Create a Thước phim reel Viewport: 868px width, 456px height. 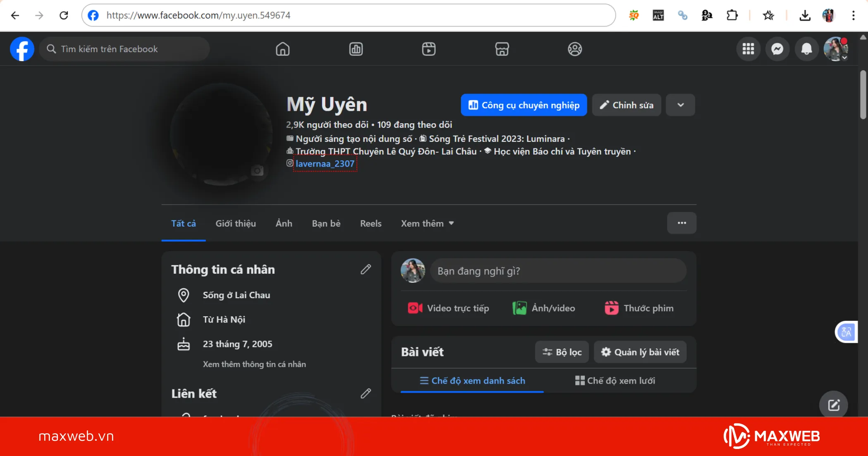point(639,308)
